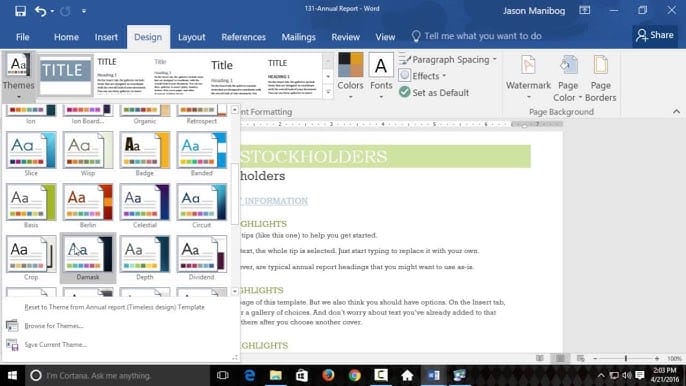686x386 pixels.
Task: Click Reset to Theme from Template
Action: (115, 307)
